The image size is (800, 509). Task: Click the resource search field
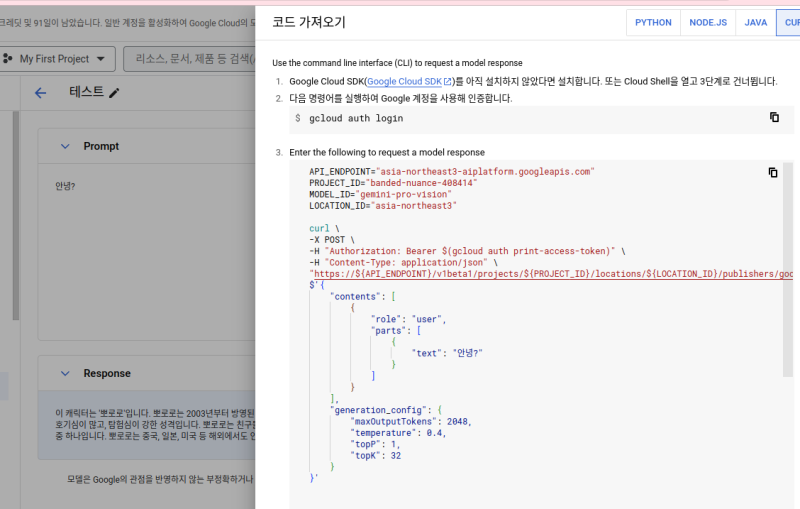click(190, 59)
